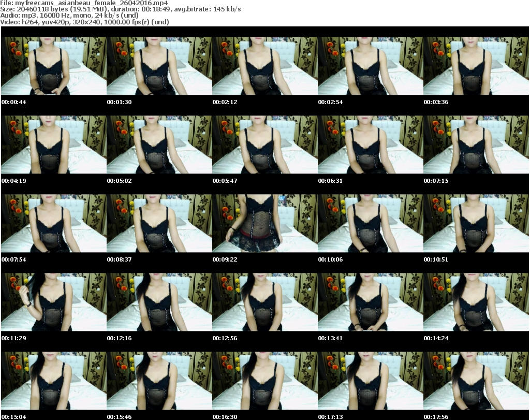The width and height of the screenshot is (530, 420).
Task: Open the thumbnail above timestamp 00:12:56
Action: coord(265,302)
